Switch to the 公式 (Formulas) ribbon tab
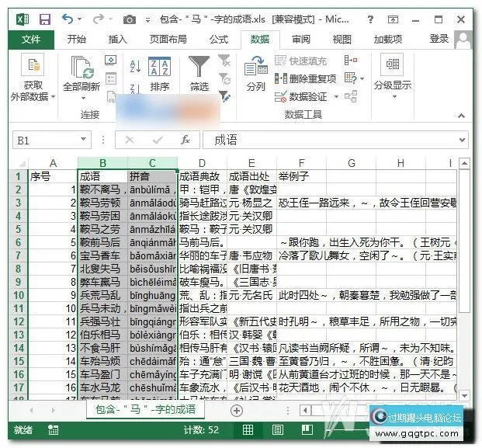 tap(218, 39)
